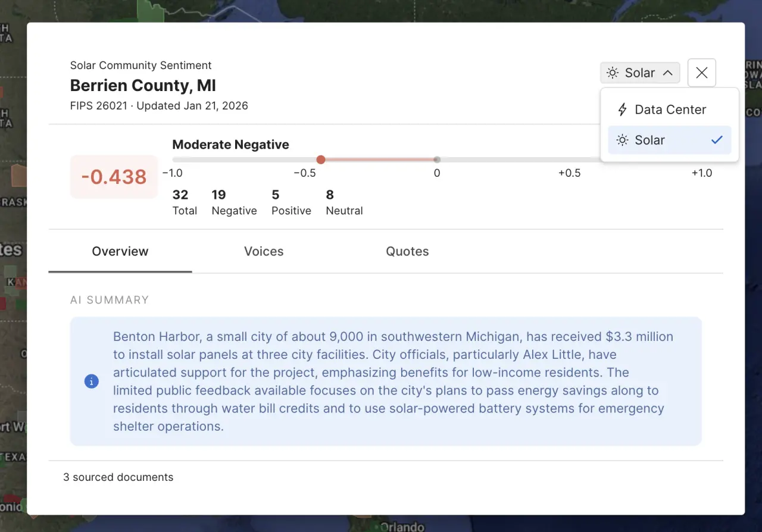This screenshot has height=532, width=762.
Task: Switch to the Voices tab
Action: [x=264, y=251]
